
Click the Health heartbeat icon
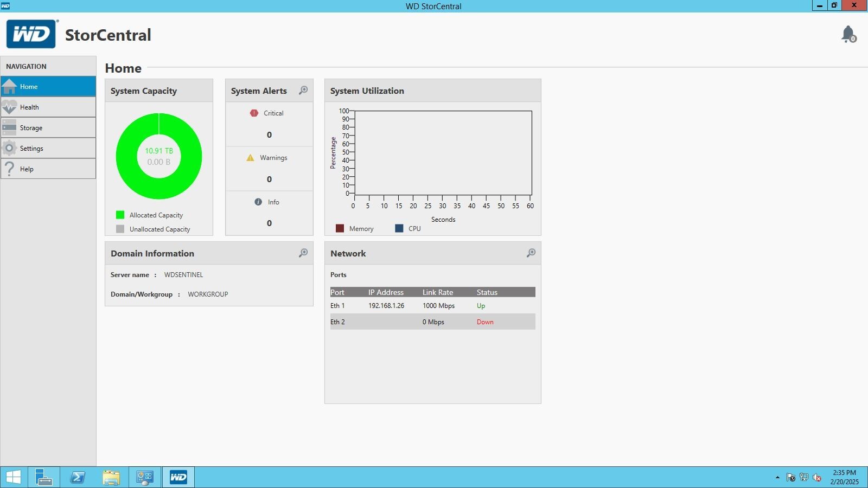coord(9,107)
